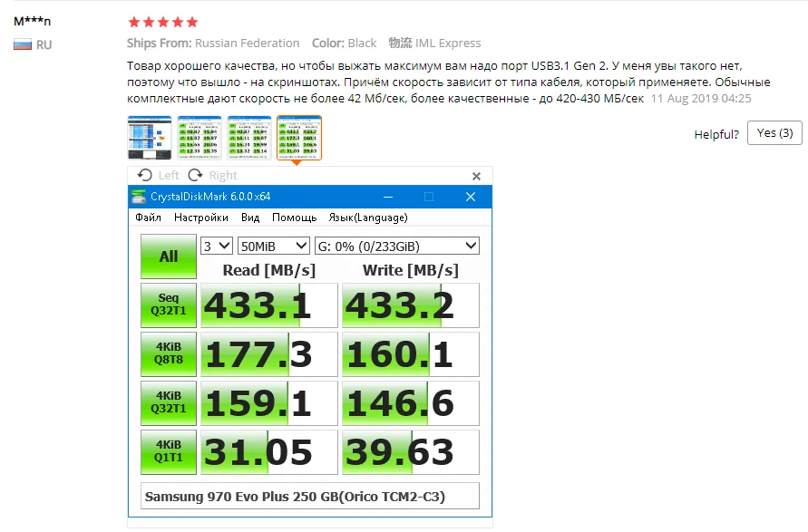
Task: Open the Файл menu
Action: coord(148,218)
